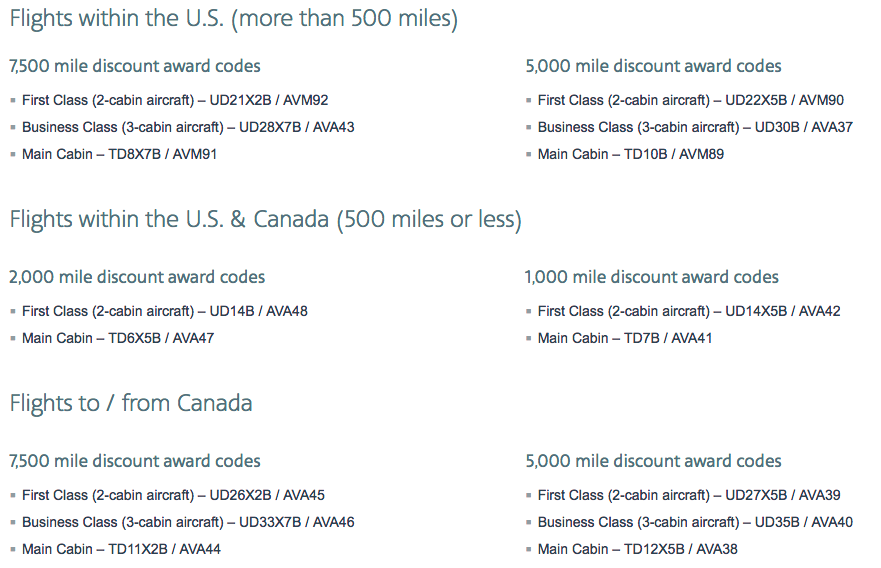The width and height of the screenshot is (881, 568).
Task: Click Business Class UD35B / AVA40 entry
Action: 695,522
